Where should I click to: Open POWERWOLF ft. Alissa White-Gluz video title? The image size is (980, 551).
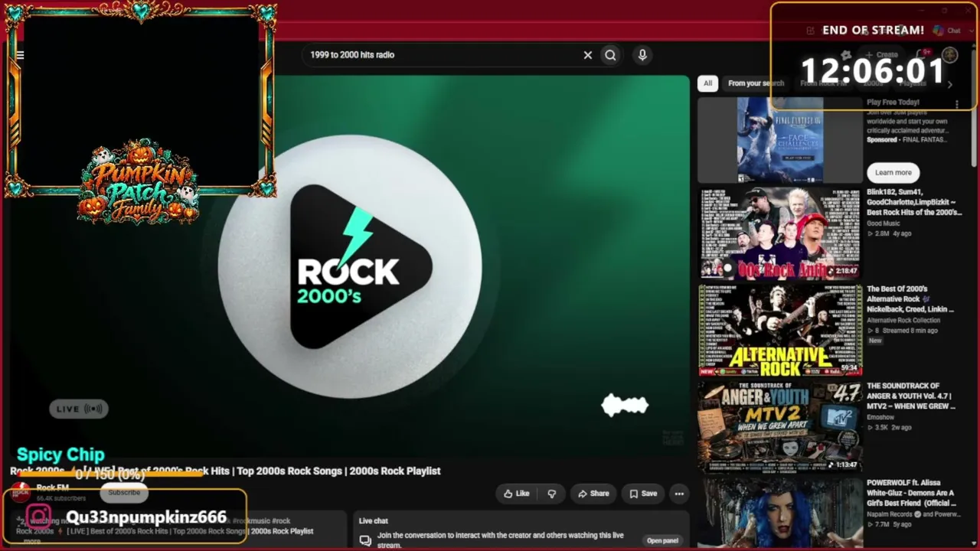[x=911, y=494]
